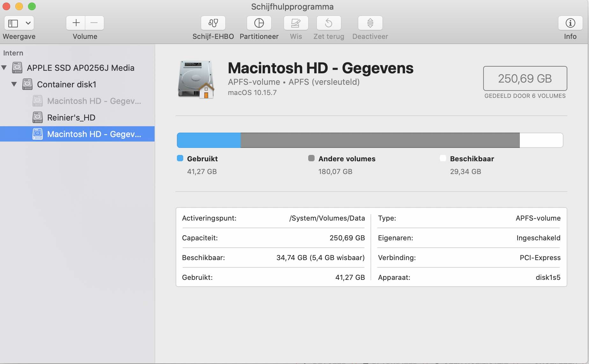
Task: Click the APPLE SSD disk icon in sidebar
Action: [17, 68]
